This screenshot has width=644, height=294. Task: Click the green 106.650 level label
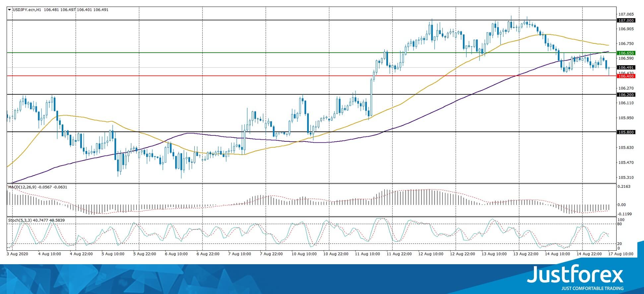[626, 53]
